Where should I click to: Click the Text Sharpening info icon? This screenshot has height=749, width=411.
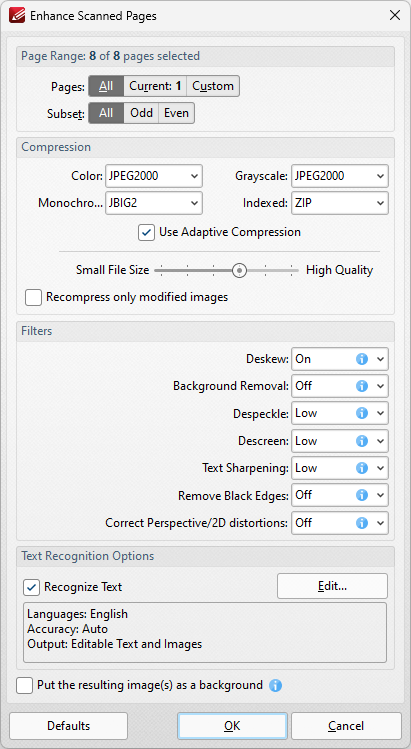coord(362,468)
